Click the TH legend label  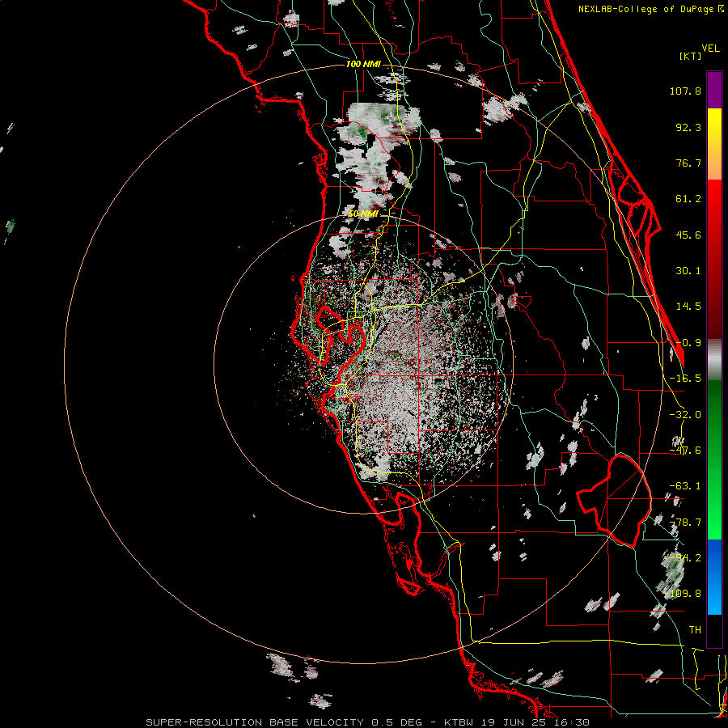coord(695,630)
